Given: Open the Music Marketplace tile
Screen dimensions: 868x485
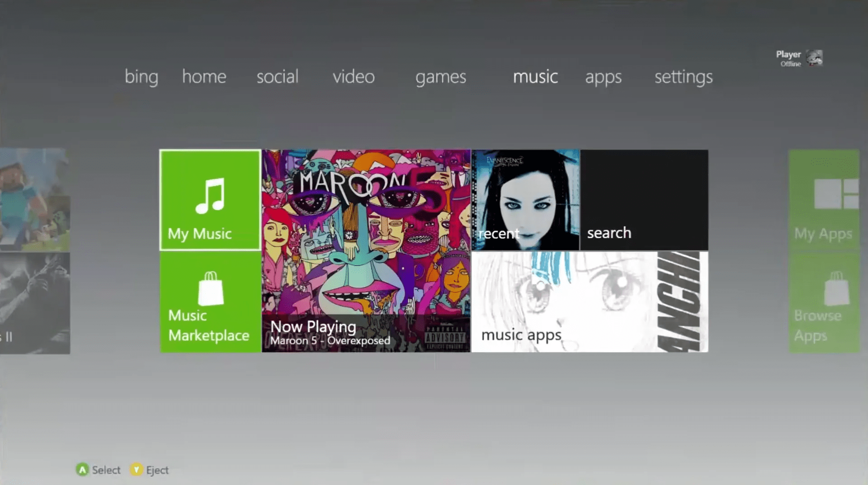Looking at the screenshot, I should coord(210,302).
